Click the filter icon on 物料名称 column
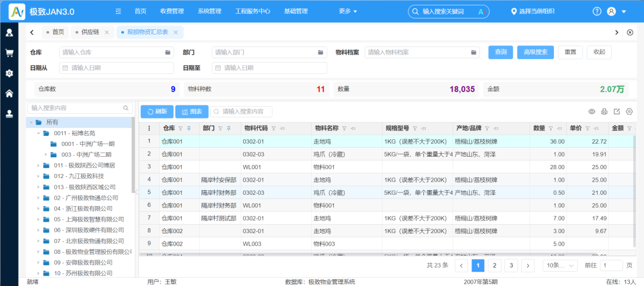 point(344,129)
